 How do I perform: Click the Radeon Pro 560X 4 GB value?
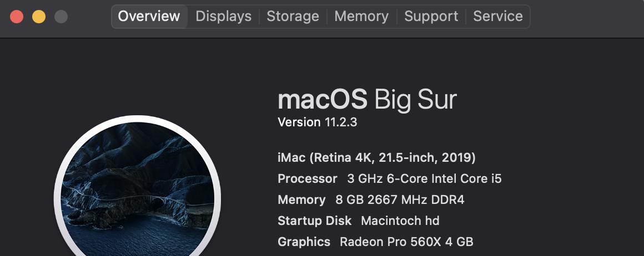pos(406,242)
